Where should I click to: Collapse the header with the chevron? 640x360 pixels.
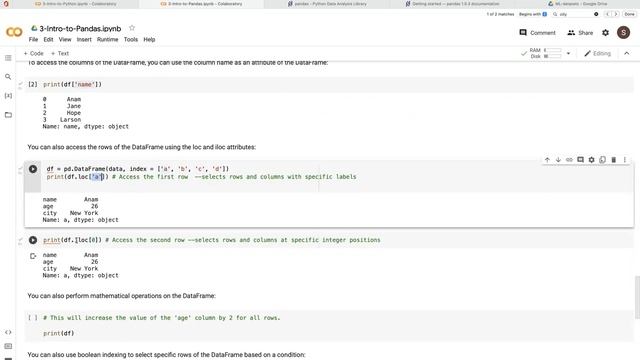click(x=627, y=53)
